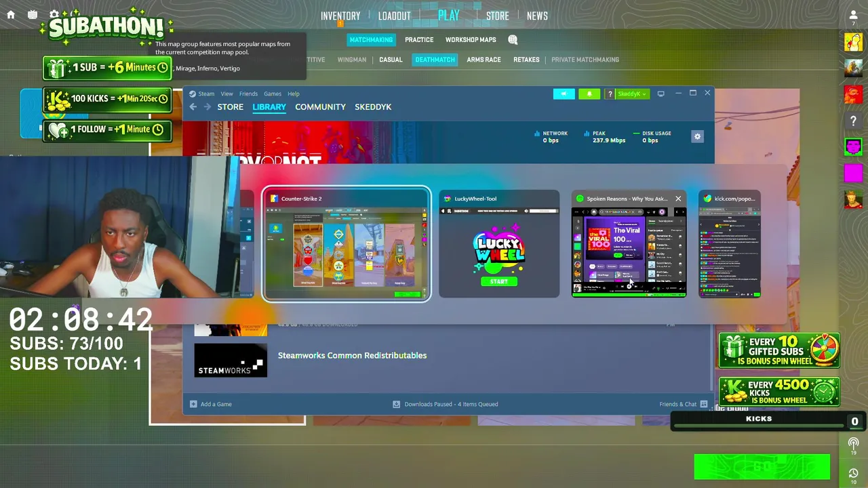The width and height of the screenshot is (868, 488).
Task: Switch to Steam STORE tab
Action: click(230, 107)
